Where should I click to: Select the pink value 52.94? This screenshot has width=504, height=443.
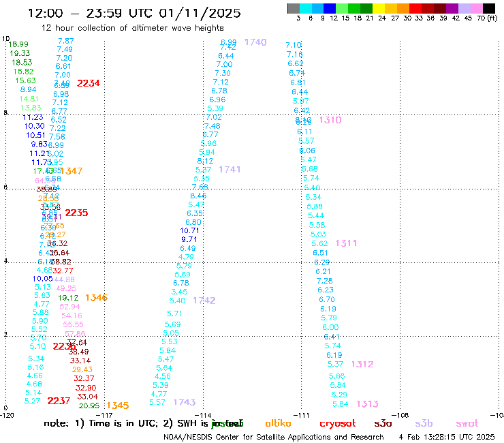69,307
